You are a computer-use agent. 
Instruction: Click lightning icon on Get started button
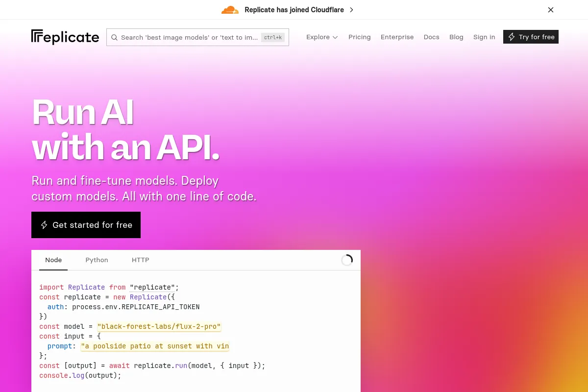[44, 225]
